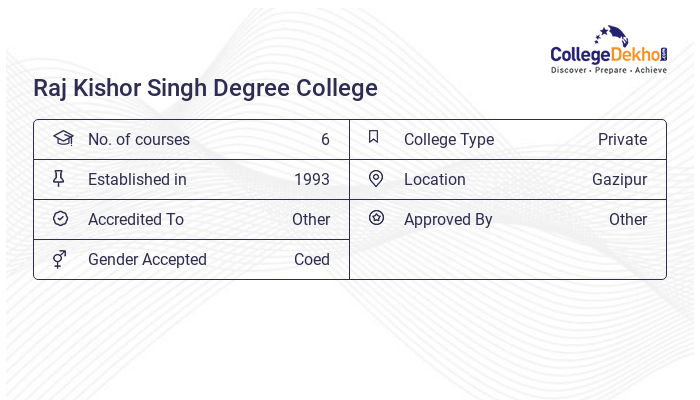Viewport: 700px width, 400px height.
Task: Click the pin icon beside Established in
Action: click(59, 178)
